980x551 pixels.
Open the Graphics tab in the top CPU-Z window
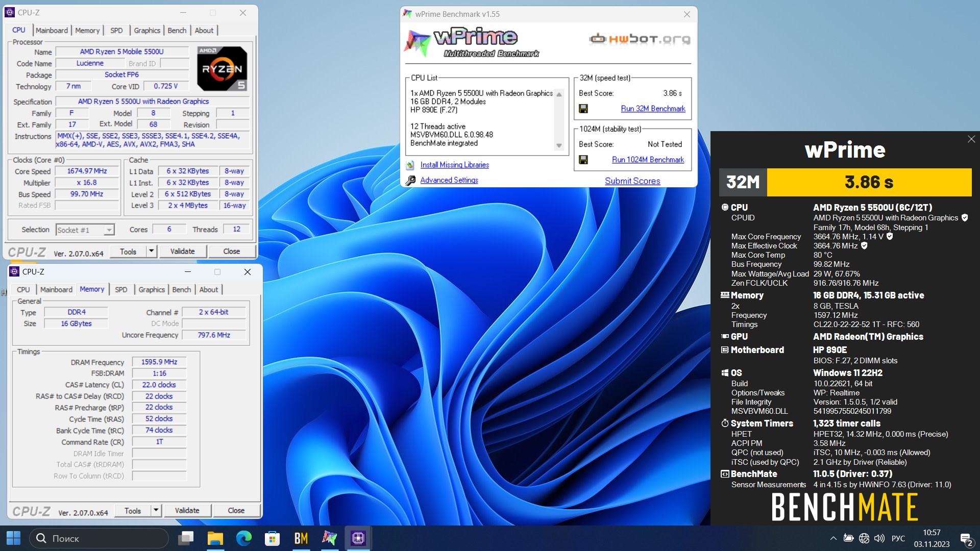(147, 30)
